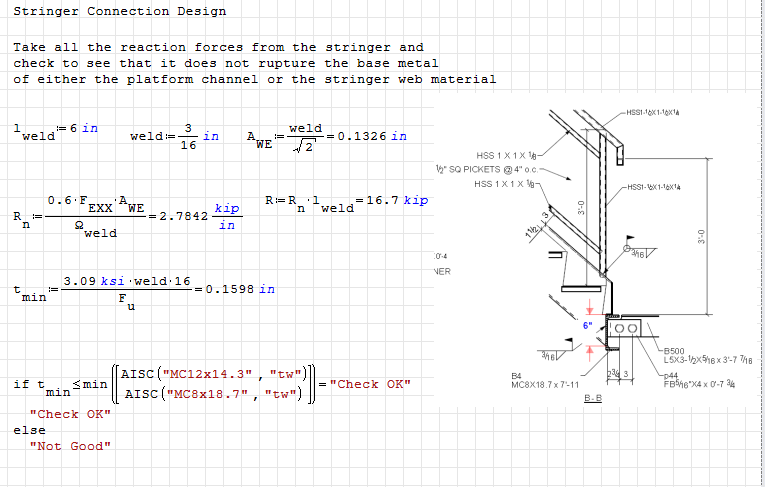Select the reaction forces description paragraph
Viewport: 765px width, 487px height.
tap(254, 63)
